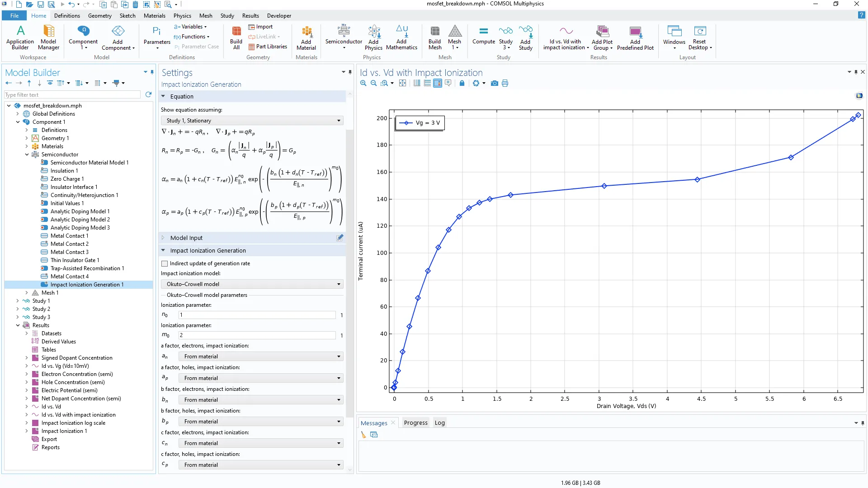Click the File menu button

point(14,16)
